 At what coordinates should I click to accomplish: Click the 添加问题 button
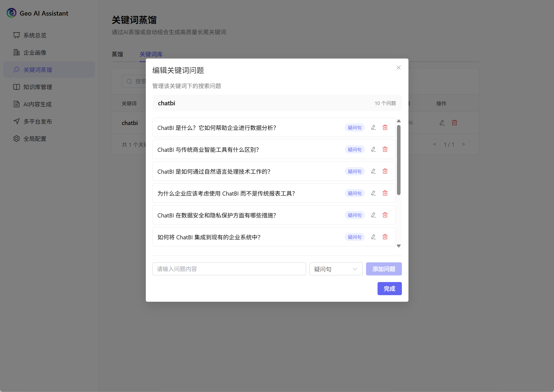[x=384, y=269]
